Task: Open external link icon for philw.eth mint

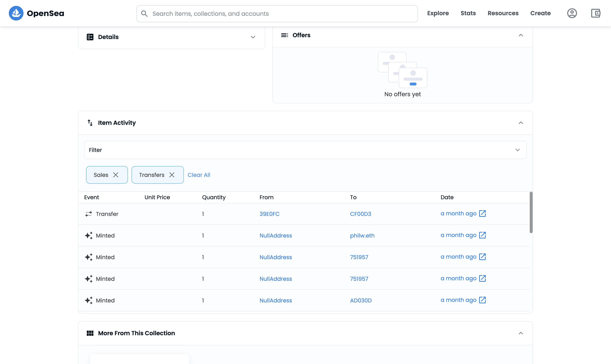Action: [x=482, y=235]
